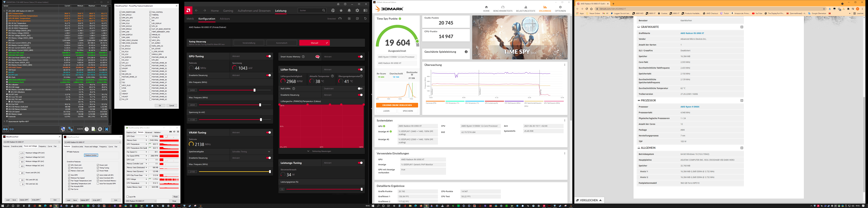The height and width of the screenshot is (208, 868).
Task: Switch to Metrik tab in Radeon Software
Action: (190, 19)
